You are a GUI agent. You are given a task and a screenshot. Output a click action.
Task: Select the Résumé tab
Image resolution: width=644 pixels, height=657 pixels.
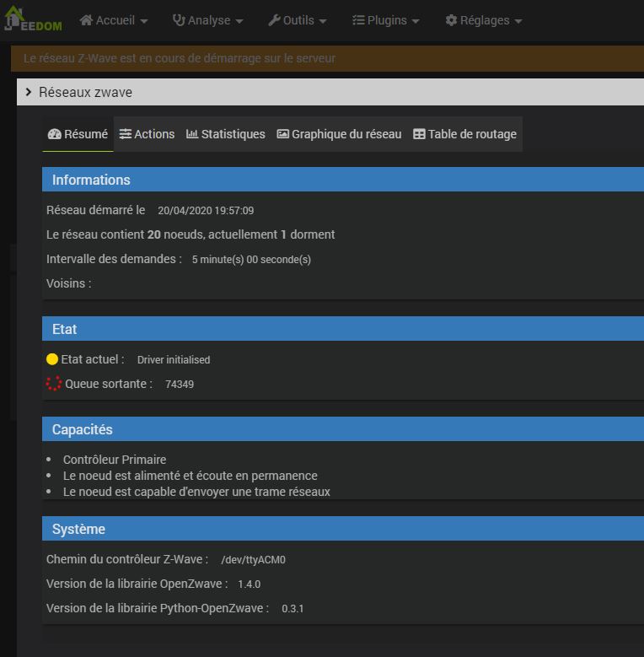click(x=78, y=134)
